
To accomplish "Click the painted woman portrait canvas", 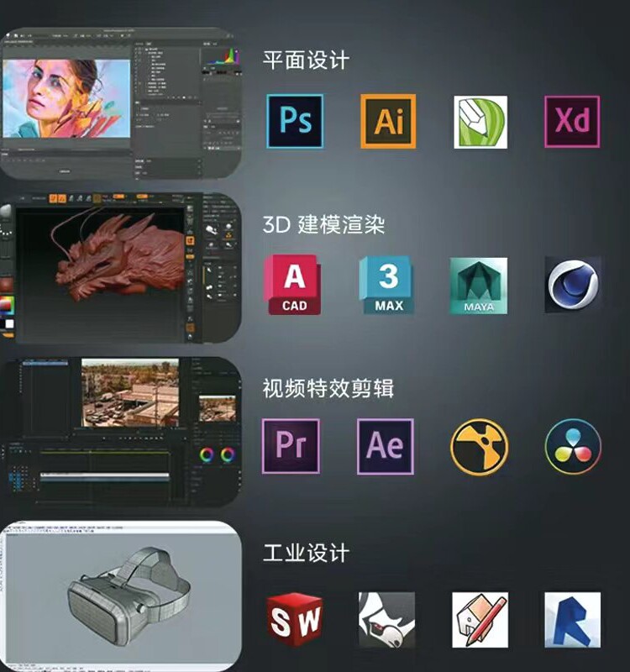I will pyautogui.click(x=66, y=98).
